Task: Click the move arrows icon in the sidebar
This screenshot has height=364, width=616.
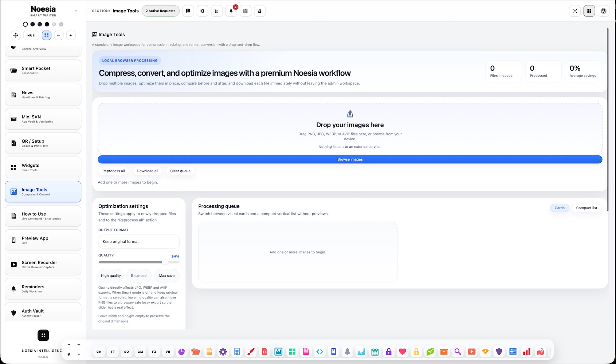Action: click(16, 35)
